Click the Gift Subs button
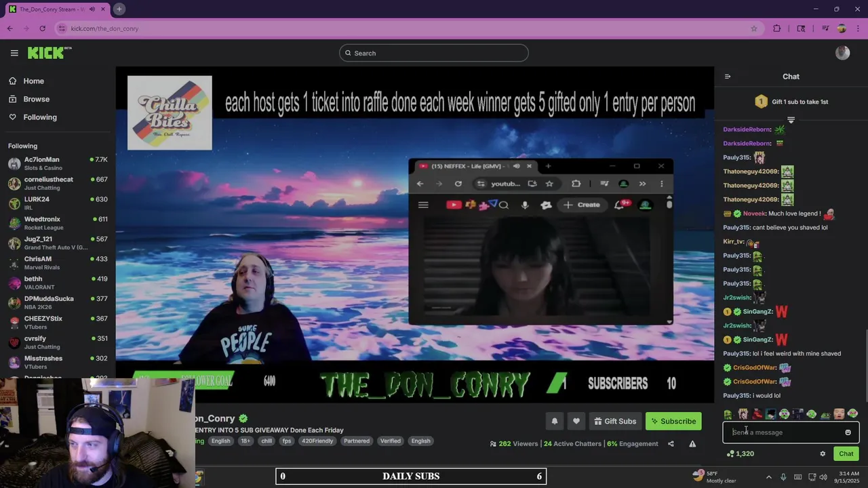 615,421
